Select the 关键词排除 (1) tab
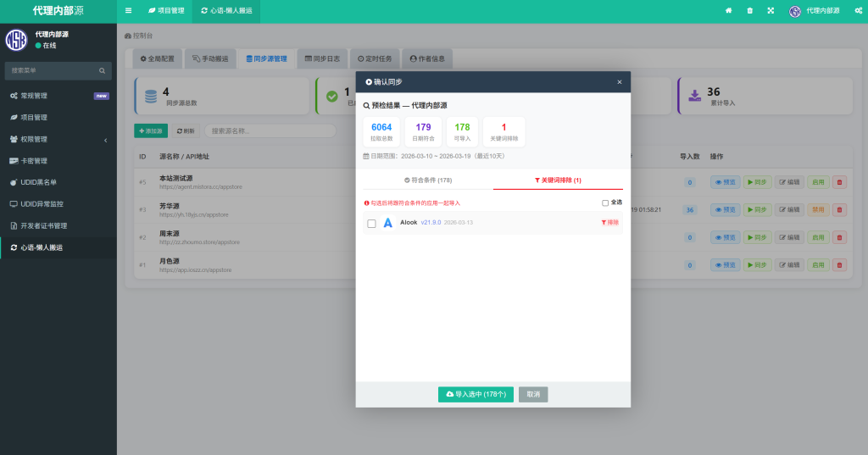Viewport: 868px width, 455px height. pyautogui.click(x=558, y=180)
